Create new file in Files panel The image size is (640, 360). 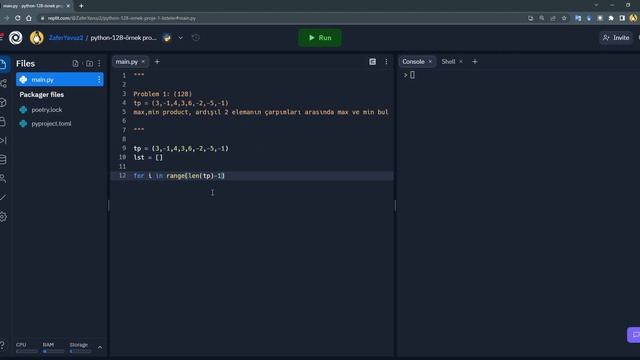pos(76,63)
